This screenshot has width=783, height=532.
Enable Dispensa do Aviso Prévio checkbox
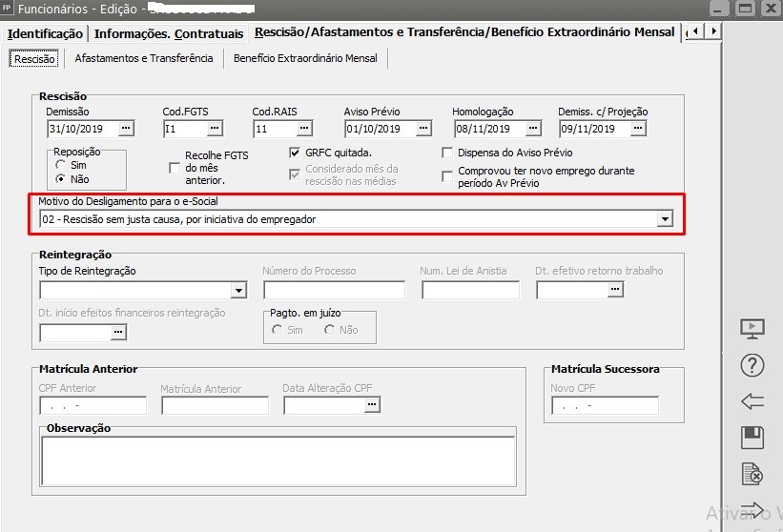pyautogui.click(x=447, y=153)
